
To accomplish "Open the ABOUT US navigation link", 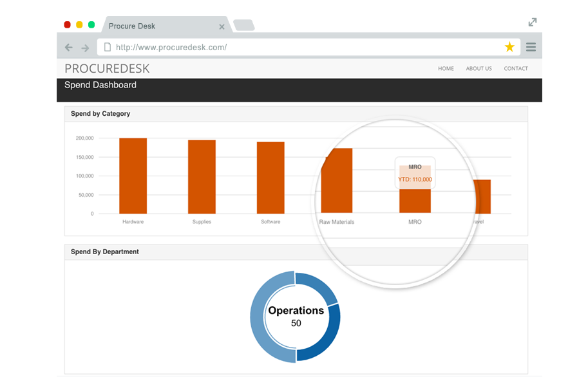I will tap(479, 69).
